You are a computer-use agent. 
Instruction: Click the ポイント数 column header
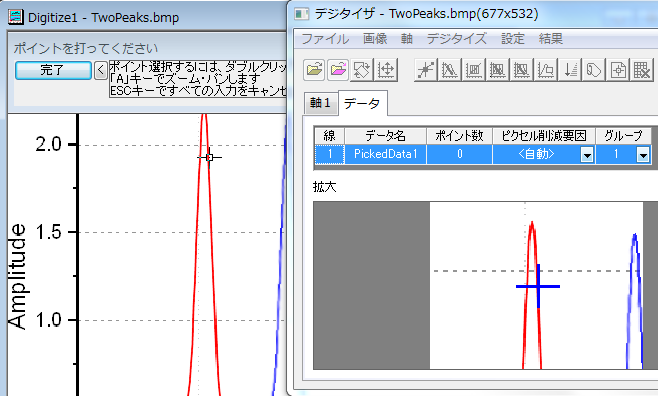click(x=460, y=136)
